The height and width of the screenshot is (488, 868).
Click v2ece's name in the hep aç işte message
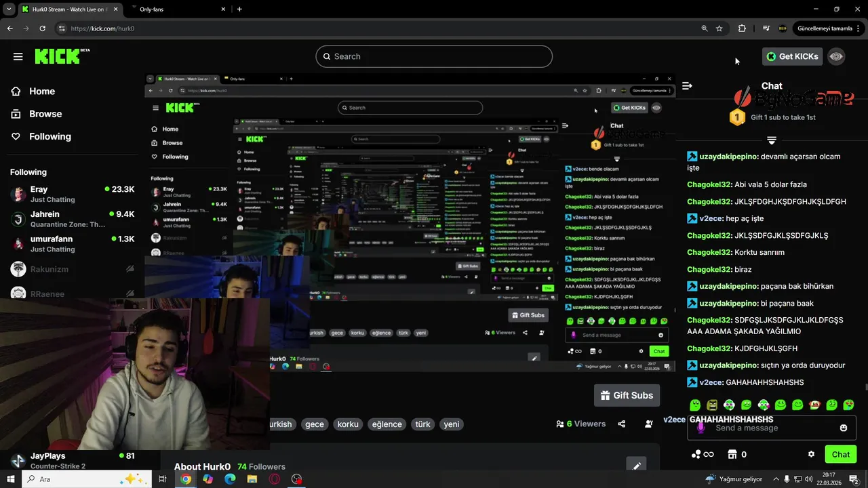click(711, 218)
